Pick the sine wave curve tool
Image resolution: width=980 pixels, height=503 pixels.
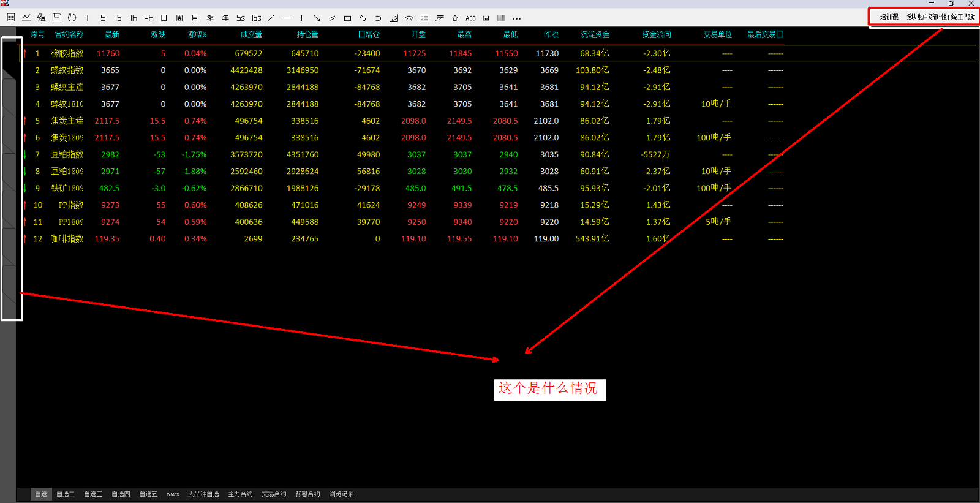point(363,18)
